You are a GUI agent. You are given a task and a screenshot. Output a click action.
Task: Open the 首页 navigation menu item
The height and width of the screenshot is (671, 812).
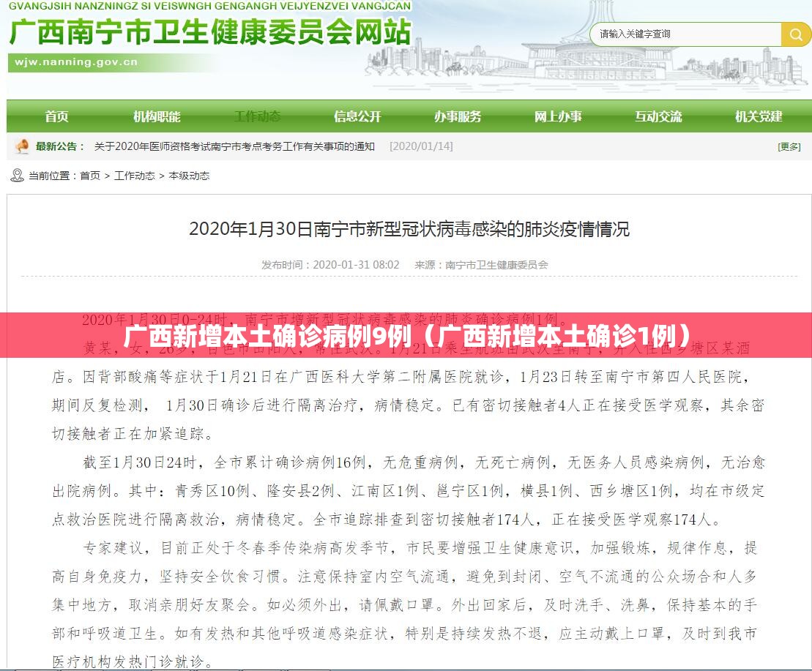[56, 116]
